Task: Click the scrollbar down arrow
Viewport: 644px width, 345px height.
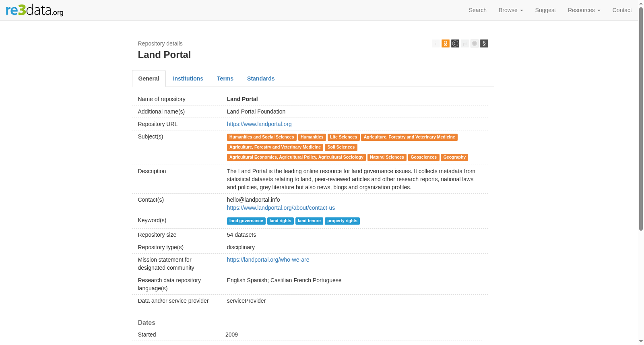Action: tap(641, 342)
